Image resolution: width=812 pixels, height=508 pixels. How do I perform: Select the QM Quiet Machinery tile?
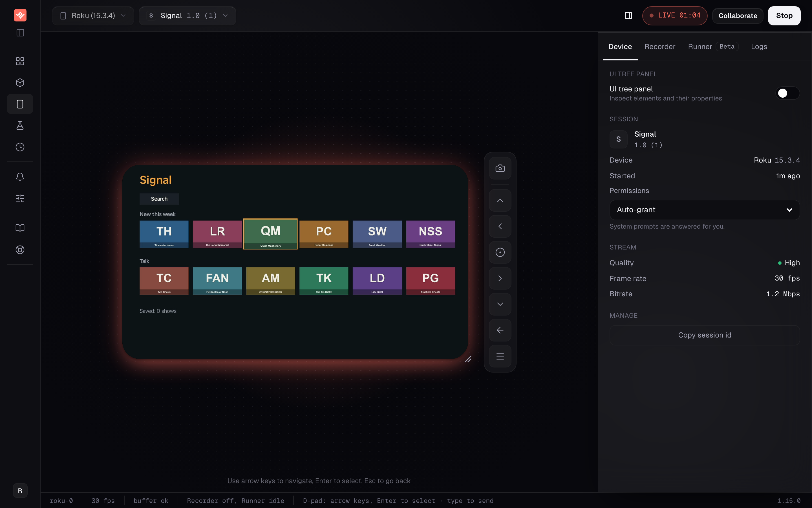coord(270,234)
